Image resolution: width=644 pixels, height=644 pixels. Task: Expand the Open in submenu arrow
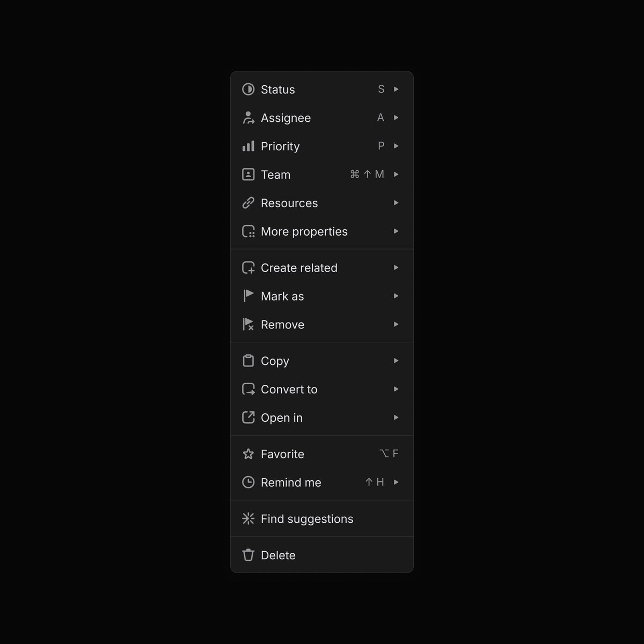[x=396, y=418]
